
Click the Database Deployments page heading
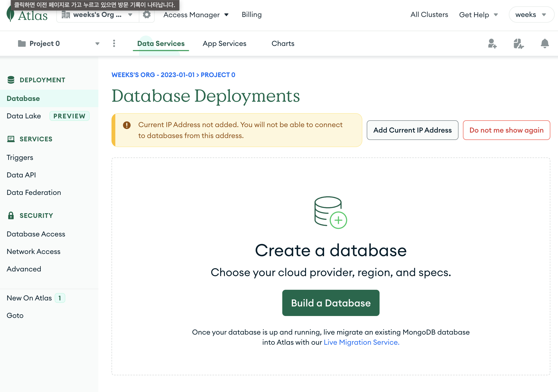206,96
